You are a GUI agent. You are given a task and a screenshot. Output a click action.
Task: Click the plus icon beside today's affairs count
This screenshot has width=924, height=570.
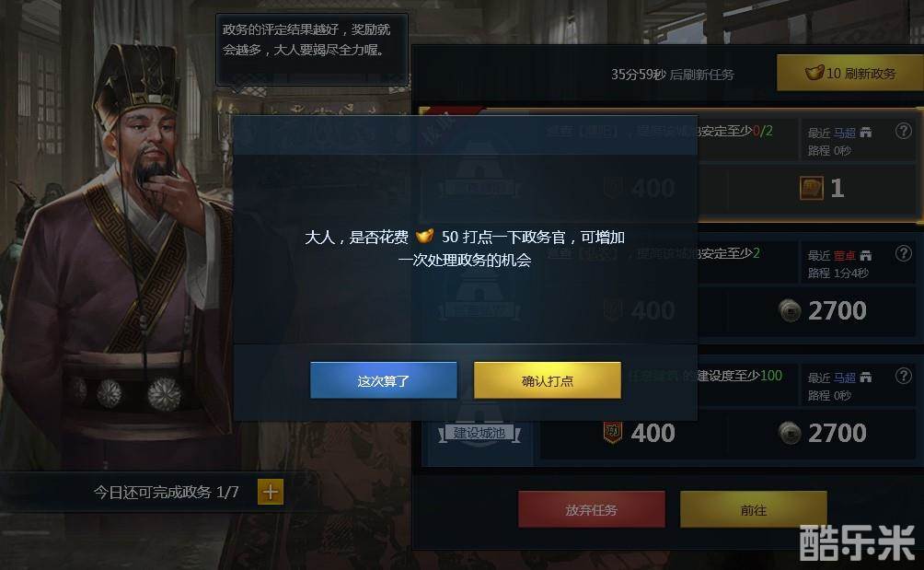tap(271, 492)
